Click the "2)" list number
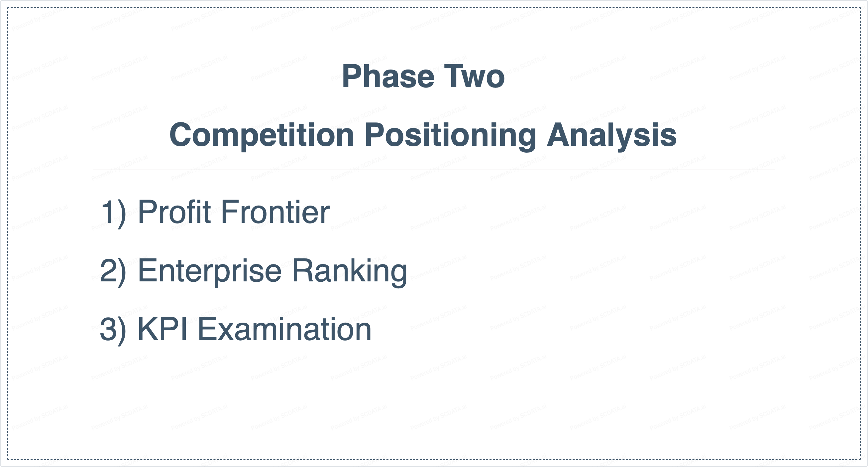This screenshot has width=868, height=467. (x=113, y=271)
